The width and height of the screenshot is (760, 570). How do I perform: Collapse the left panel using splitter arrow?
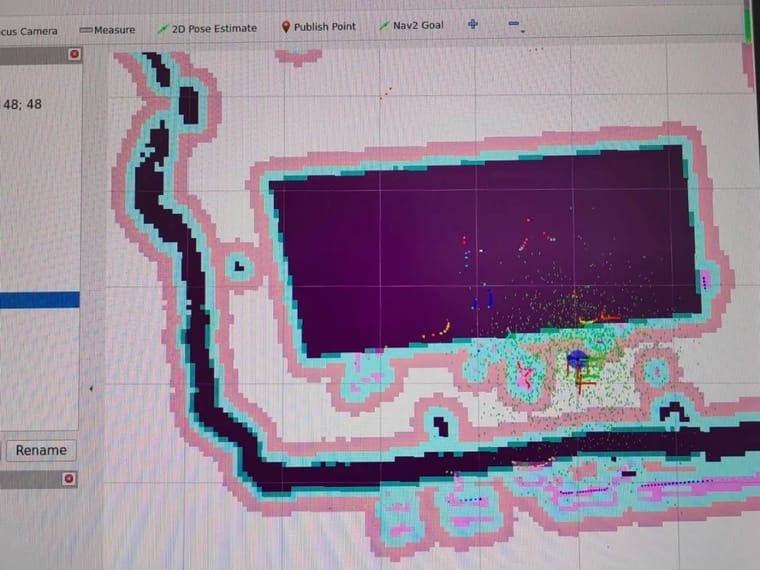(91, 388)
